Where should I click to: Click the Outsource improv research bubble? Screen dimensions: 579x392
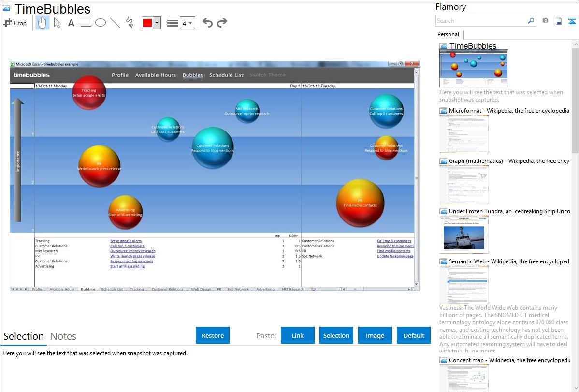[x=247, y=111]
